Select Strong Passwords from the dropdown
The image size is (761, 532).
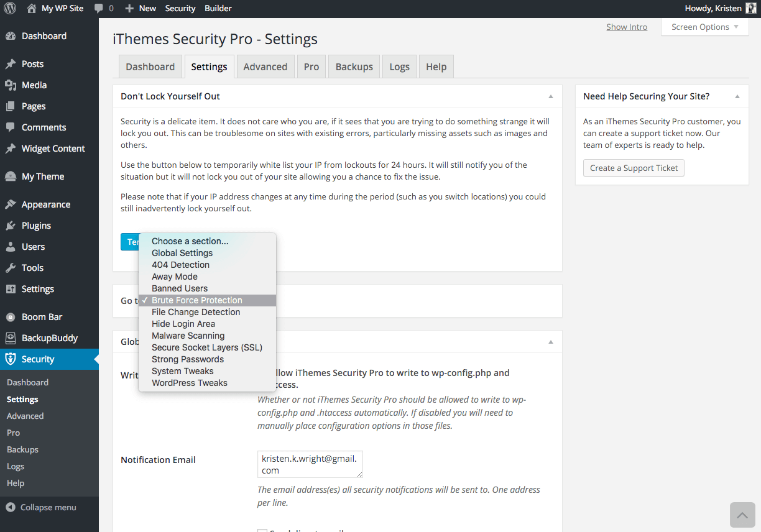pos(207,359)
